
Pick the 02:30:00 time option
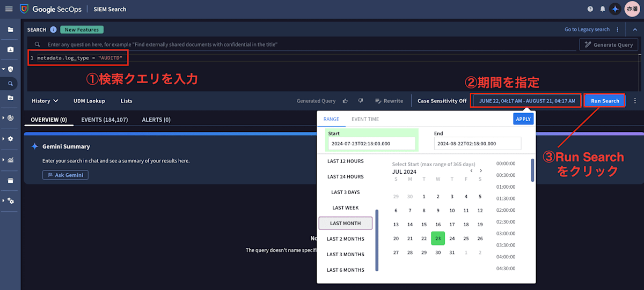click(x=506, y=222)
